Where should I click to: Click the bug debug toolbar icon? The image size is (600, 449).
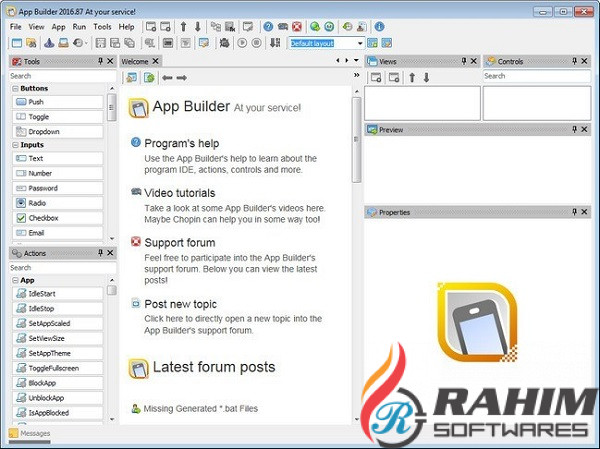(224, 43)
